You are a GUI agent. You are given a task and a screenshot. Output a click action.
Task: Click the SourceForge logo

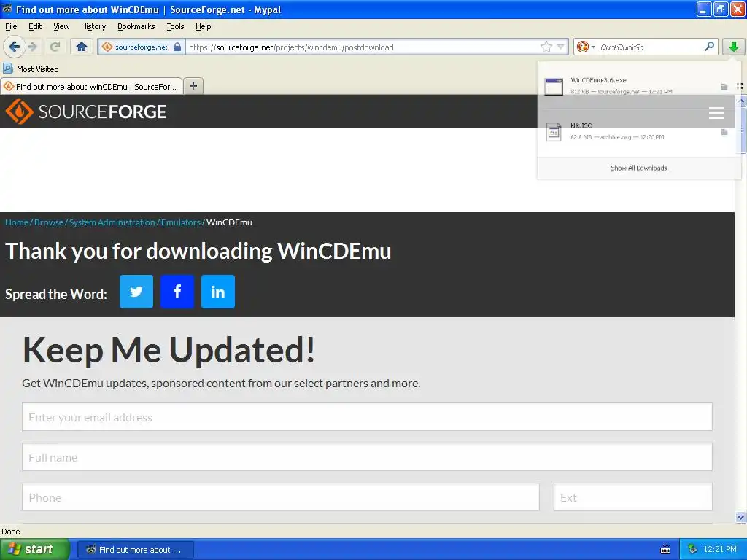pyautogui.click(x=86, y=112)
